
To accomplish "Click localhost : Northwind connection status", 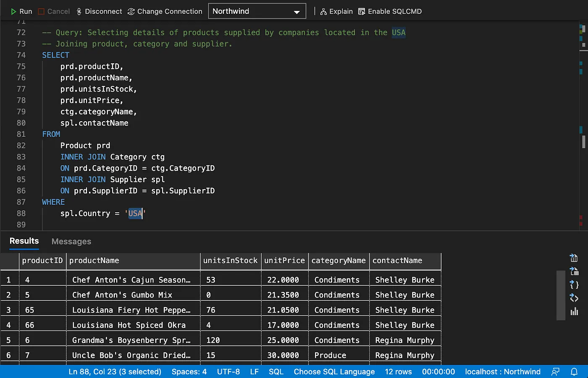I will click(x=503, y=372).
